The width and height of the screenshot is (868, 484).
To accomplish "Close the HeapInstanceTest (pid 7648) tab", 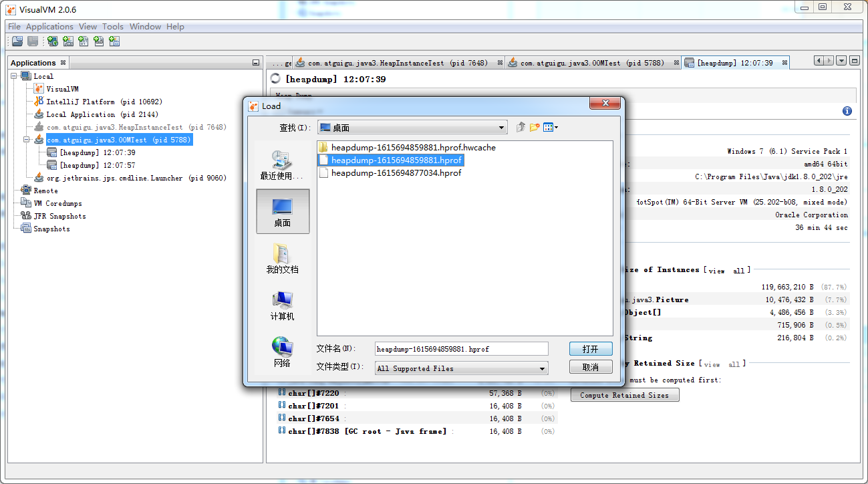I will [x=500, y=63].
